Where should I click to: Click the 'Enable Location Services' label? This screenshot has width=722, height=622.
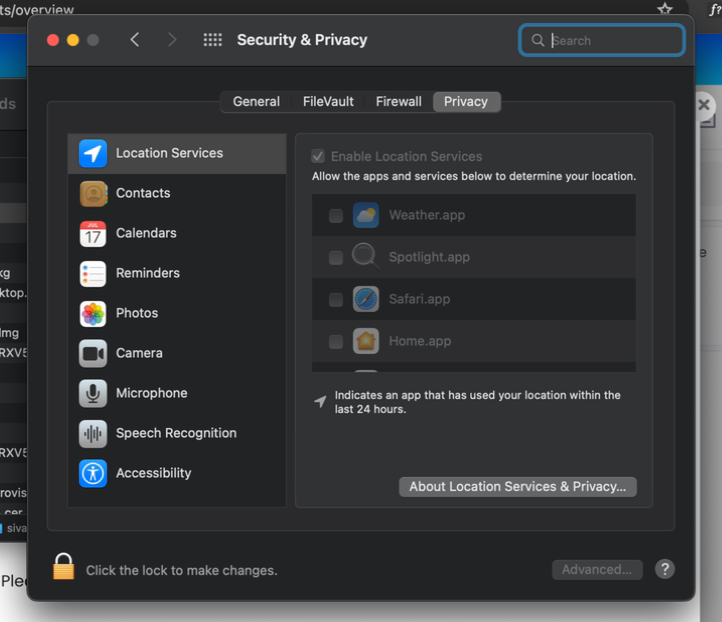[407, 157]
